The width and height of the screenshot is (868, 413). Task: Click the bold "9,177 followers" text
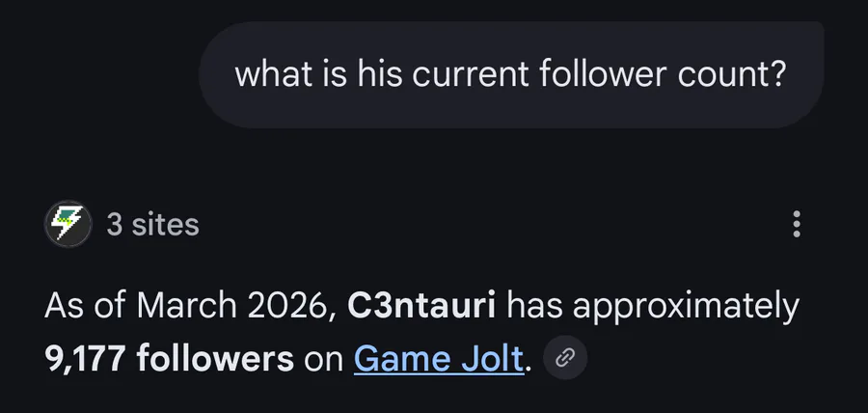pos(169,359)
